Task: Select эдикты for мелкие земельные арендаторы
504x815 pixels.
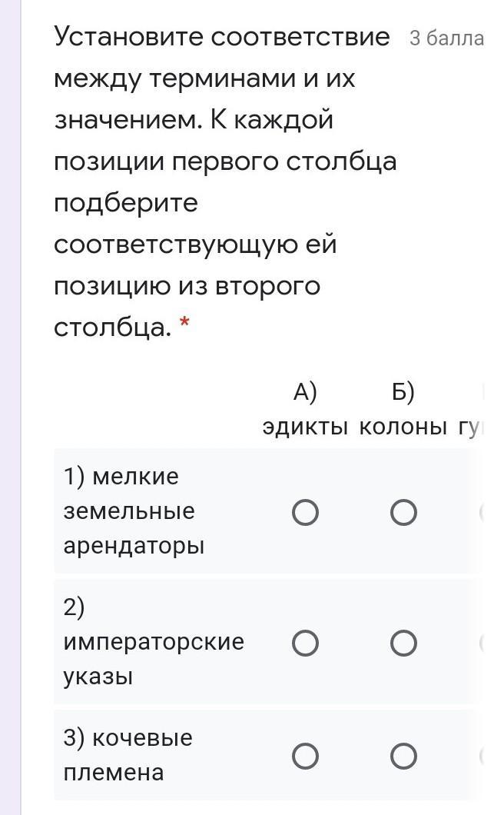Action: pyautogui.click(x=305, y=512)
